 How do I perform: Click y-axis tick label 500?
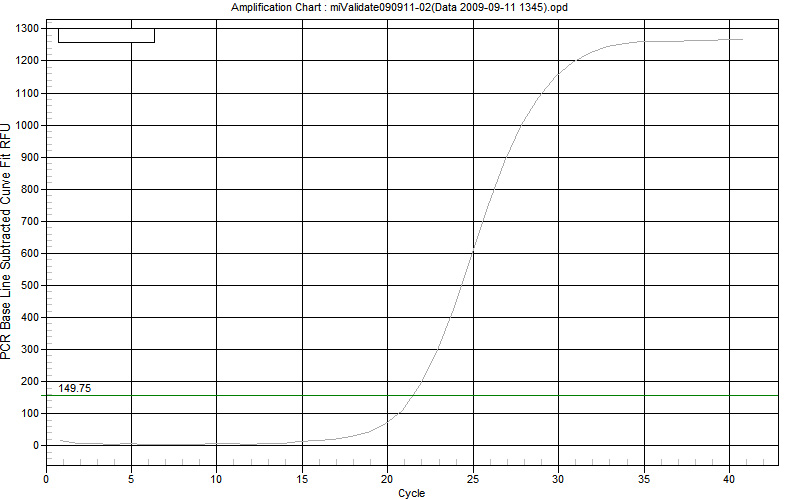coord(30,285)
